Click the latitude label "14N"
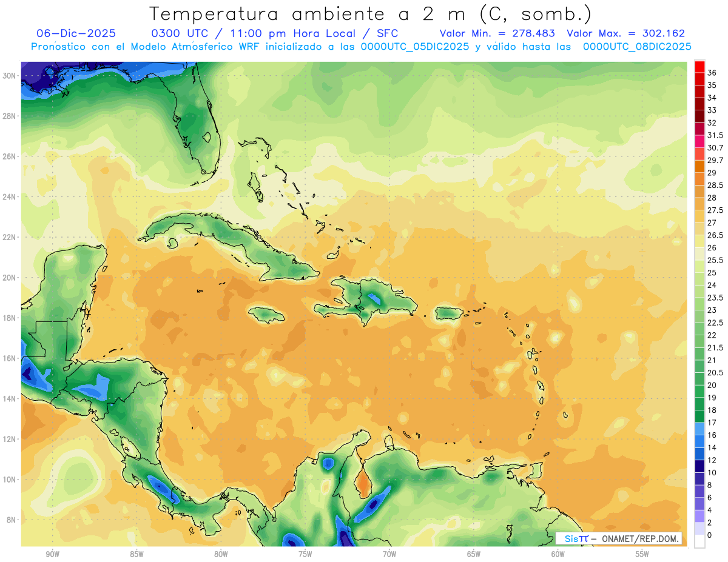Image resolution: width=728 pixels, height=562 pixels. [10, 399]
